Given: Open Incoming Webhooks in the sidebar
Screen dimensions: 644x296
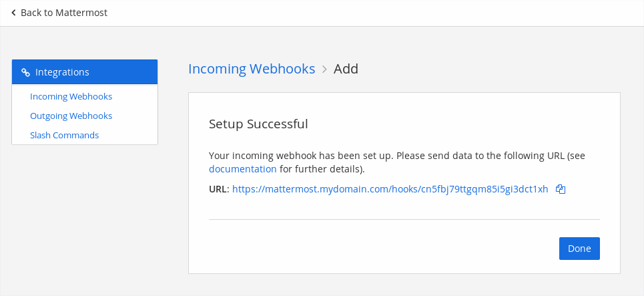Looking at the screenshot, I should click(x=71, y=96).
